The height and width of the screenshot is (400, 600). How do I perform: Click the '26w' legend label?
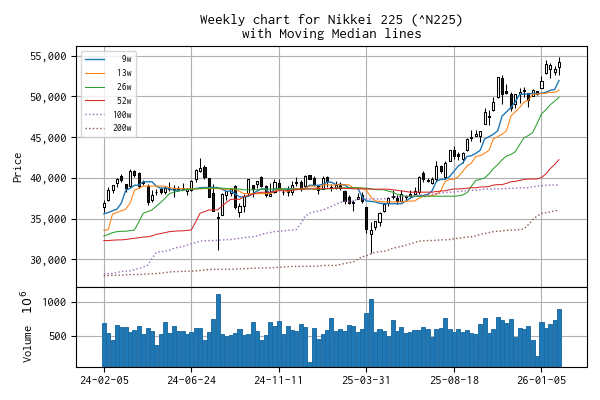(x=124, y=87)
